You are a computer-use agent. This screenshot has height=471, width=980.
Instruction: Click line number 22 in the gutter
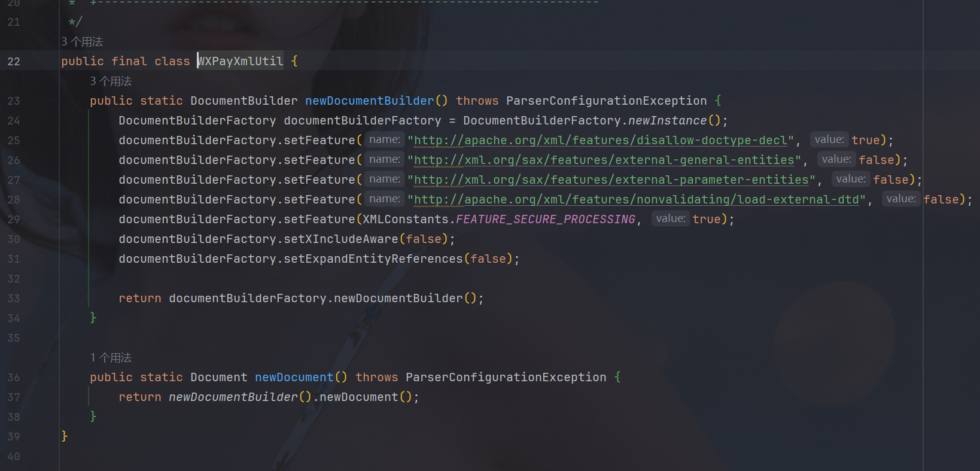[x=14, y=62]
